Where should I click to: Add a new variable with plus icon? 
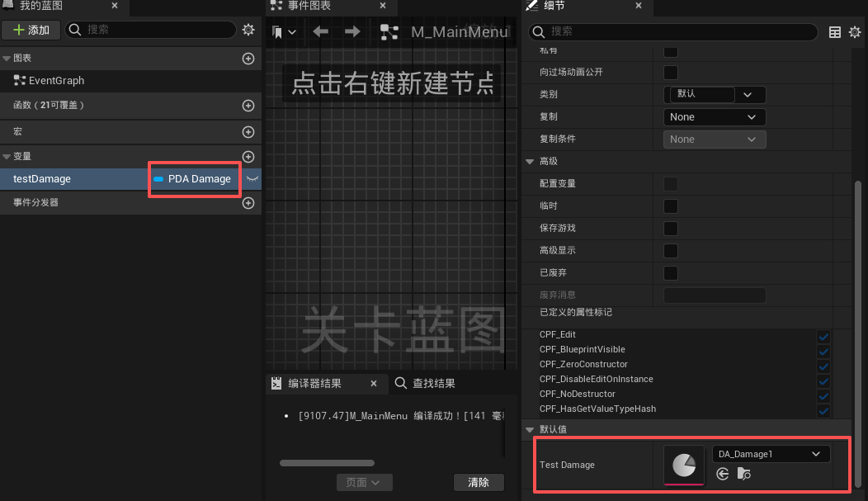pyautogui.click(x=248, y=157)
